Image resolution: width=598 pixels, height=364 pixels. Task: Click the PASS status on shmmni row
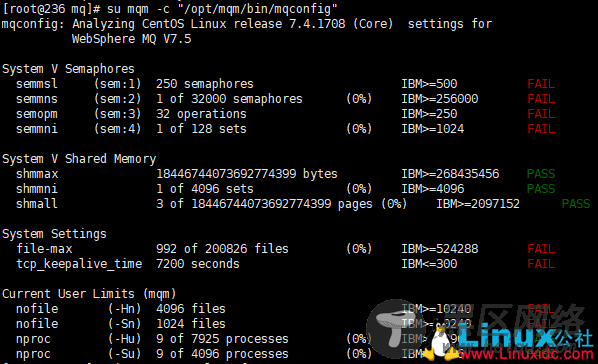coord(541,189)
